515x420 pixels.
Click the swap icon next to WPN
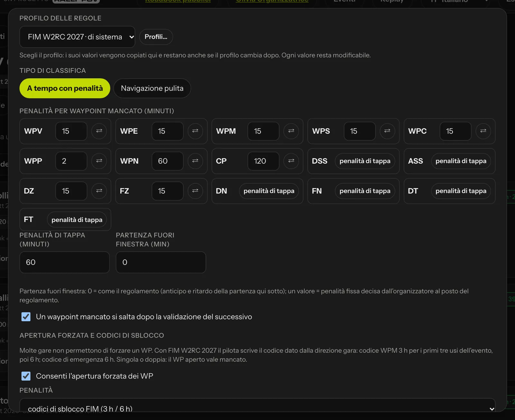point(195,161)
